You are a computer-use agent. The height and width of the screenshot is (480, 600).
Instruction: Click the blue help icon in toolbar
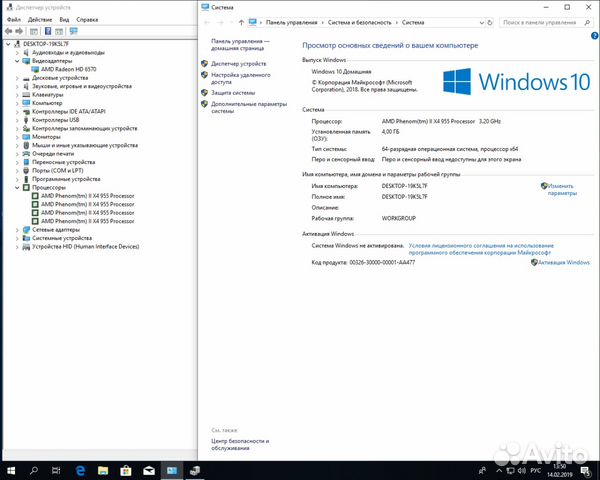point(48,31)
